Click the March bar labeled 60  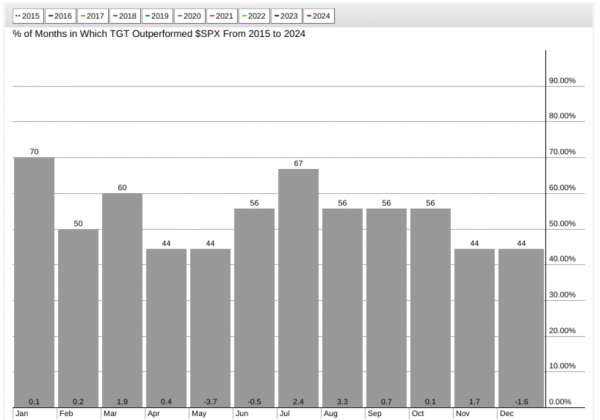click(122, 300)
